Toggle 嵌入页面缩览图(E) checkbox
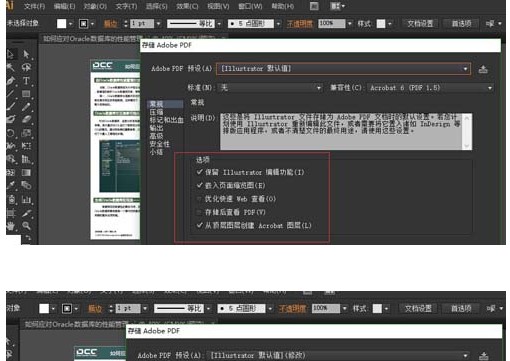 pos(200,185)
